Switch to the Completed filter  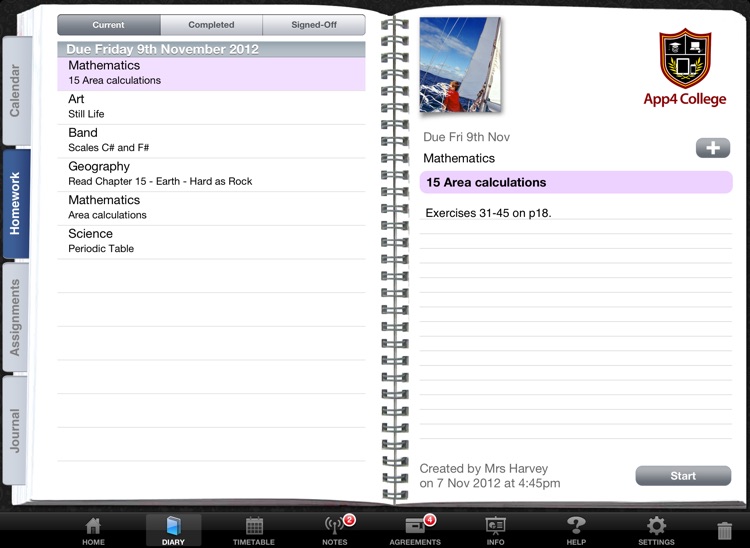(211, 25)
